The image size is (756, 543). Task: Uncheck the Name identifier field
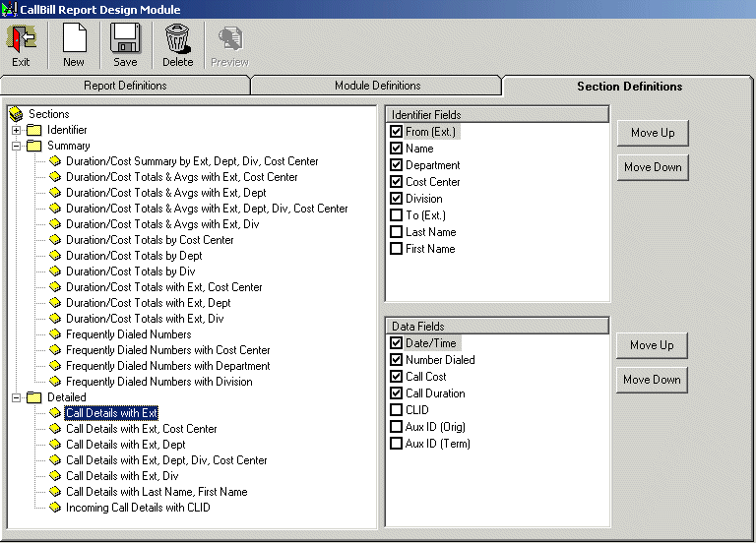pos(397,149)
